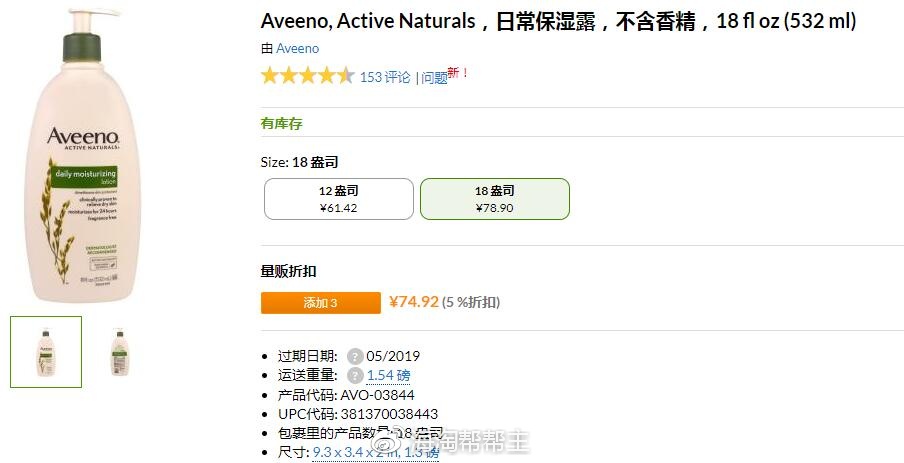904x463 pixels.
Task: Open the 问题 questions link
Action: pyautogui.click(x=434, y=78)
